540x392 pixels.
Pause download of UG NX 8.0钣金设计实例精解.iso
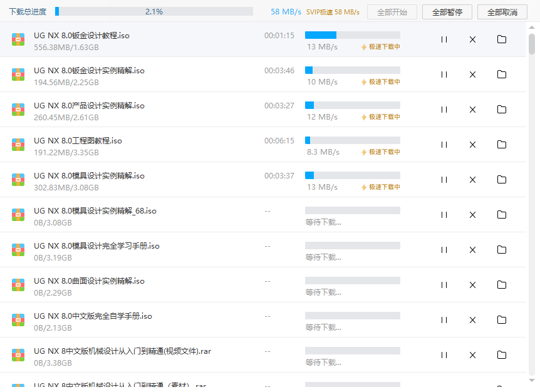(444, 75)
